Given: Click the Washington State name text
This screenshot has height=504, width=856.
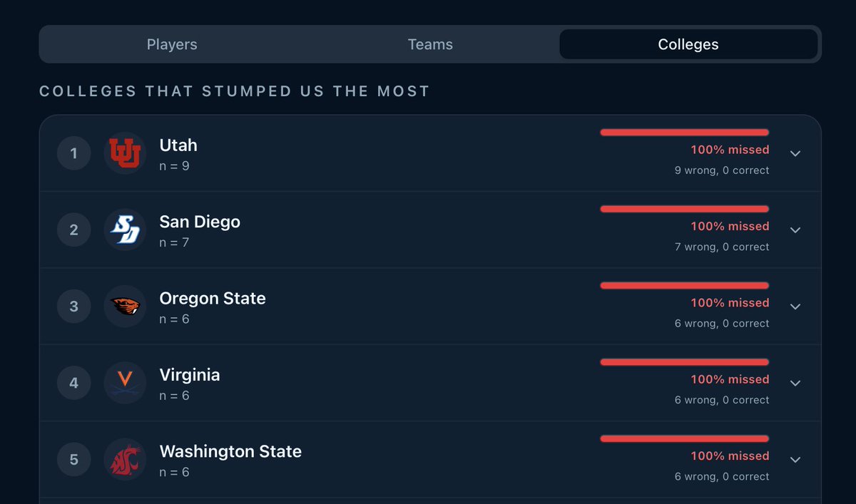Looking at the screenshot, I should 230,451.
